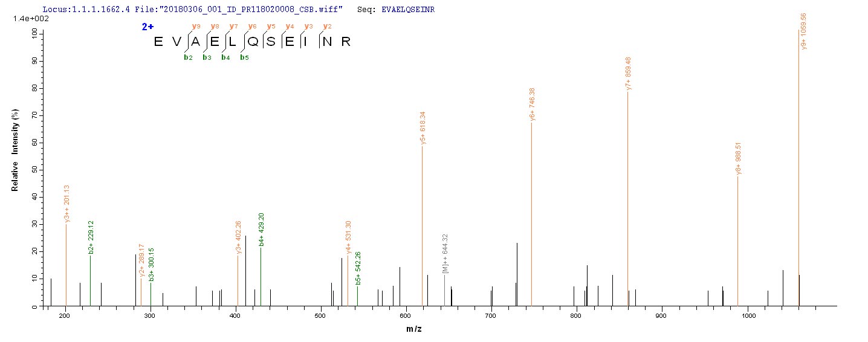868x342 pixels.
Task: Select the y3+ 402.26 peak label
Action: 239,237
